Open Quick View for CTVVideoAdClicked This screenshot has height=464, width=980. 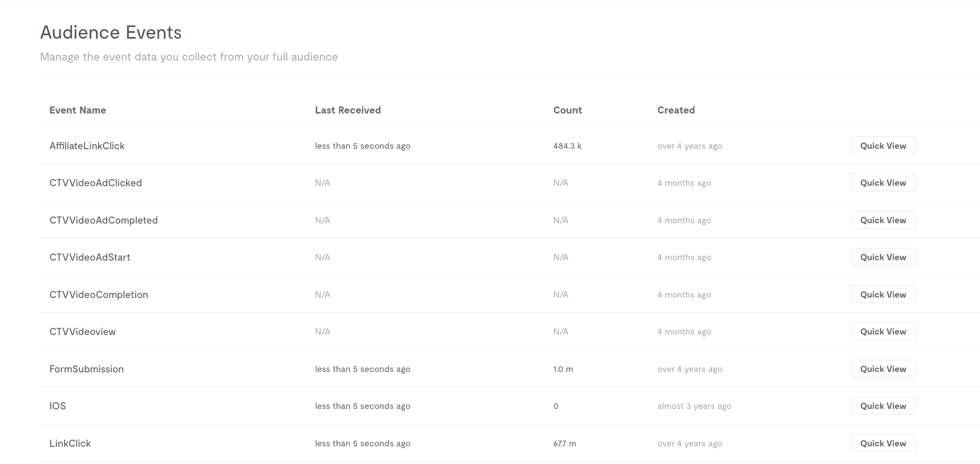883,182
